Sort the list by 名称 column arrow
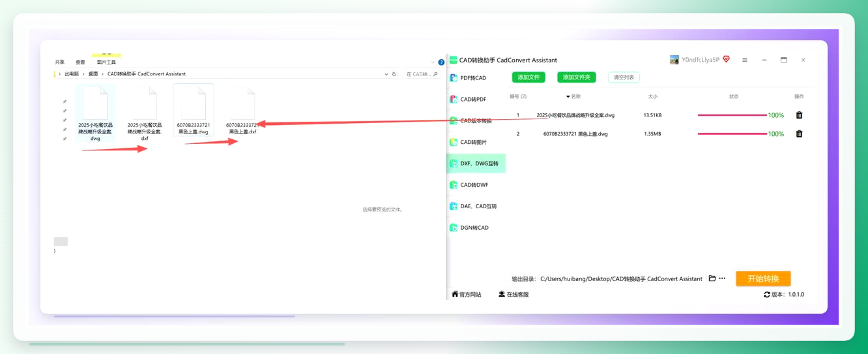The image size is (868, 354). [568, 96]
